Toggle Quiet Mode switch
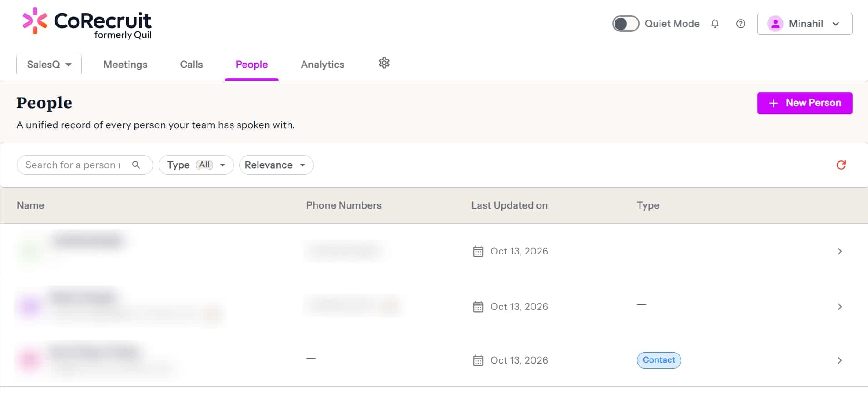 point(625,24)
